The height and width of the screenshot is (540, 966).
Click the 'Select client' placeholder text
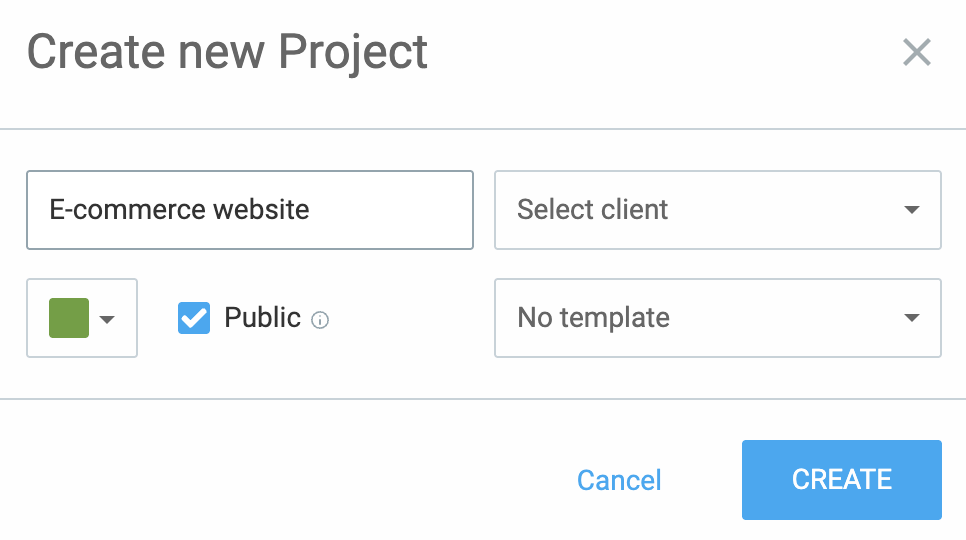click(592, 210)
